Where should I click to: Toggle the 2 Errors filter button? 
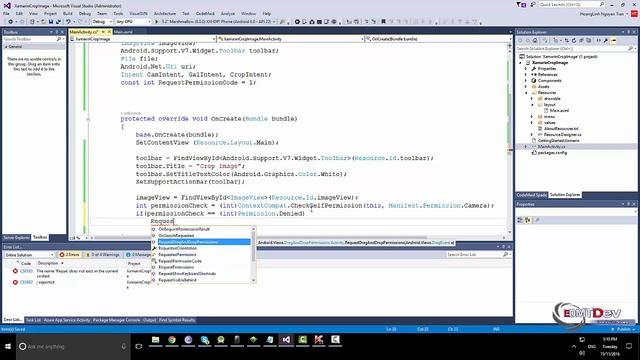pyautogui.click(x=70, y=255)
